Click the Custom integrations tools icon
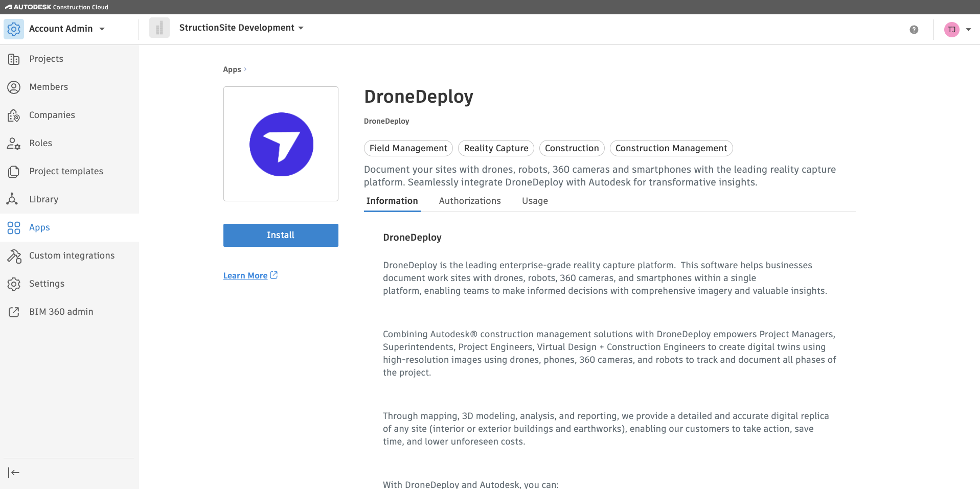 14,256
